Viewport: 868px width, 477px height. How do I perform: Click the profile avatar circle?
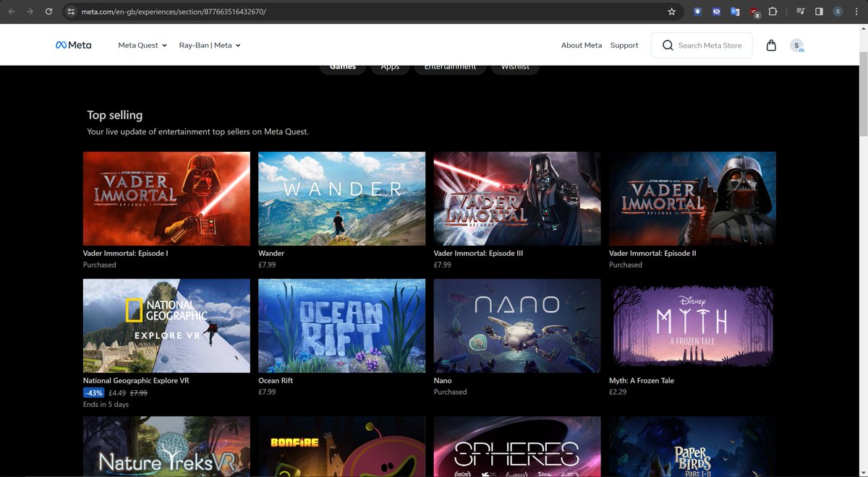click(x=796, y=45)
